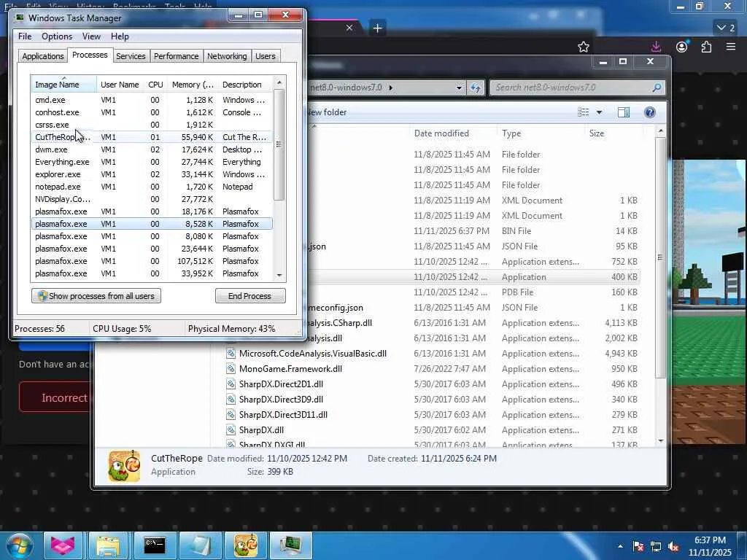Select SharpDX.Direct2D1.dll file

click(x=281, y=384)
